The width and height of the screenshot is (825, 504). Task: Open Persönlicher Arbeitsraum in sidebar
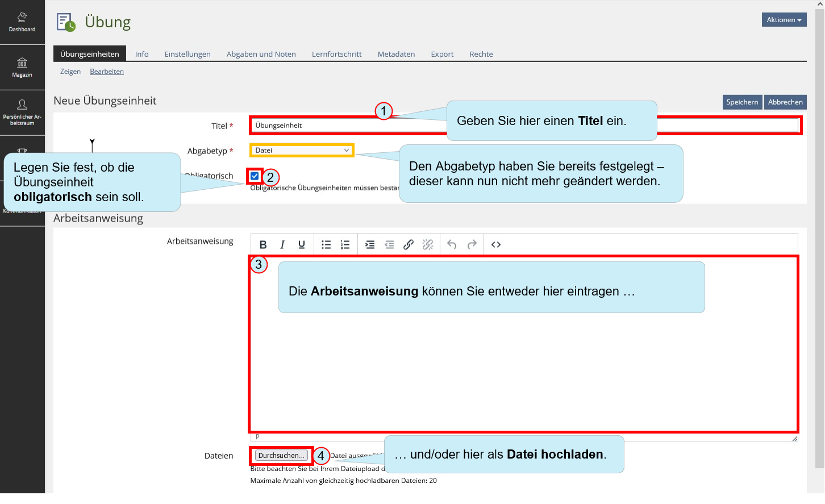(22, 113)
